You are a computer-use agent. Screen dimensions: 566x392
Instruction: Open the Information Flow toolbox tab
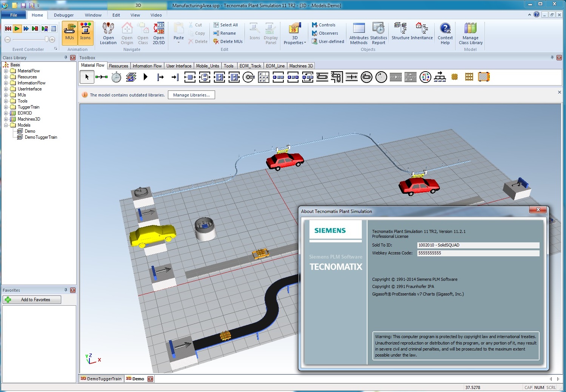pos(147,66)
